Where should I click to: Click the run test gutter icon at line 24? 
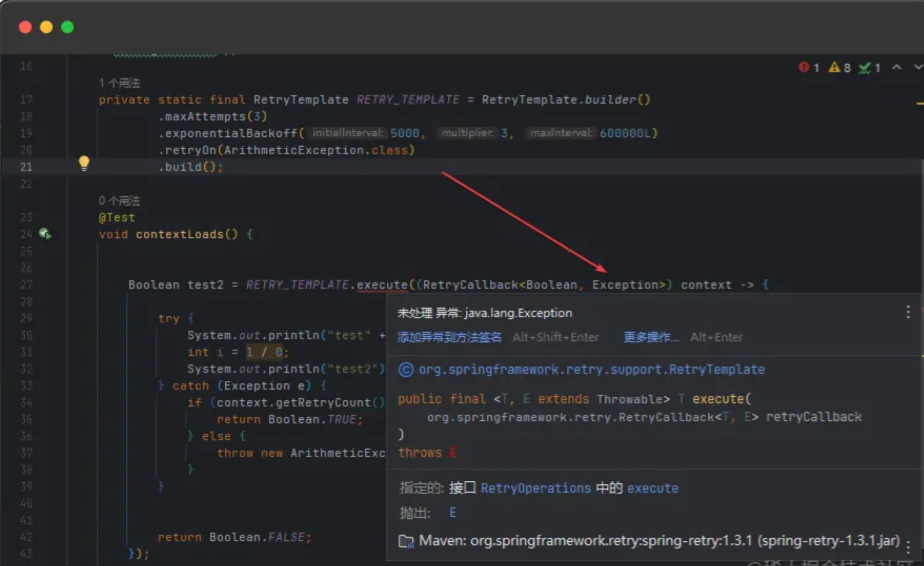45,234
